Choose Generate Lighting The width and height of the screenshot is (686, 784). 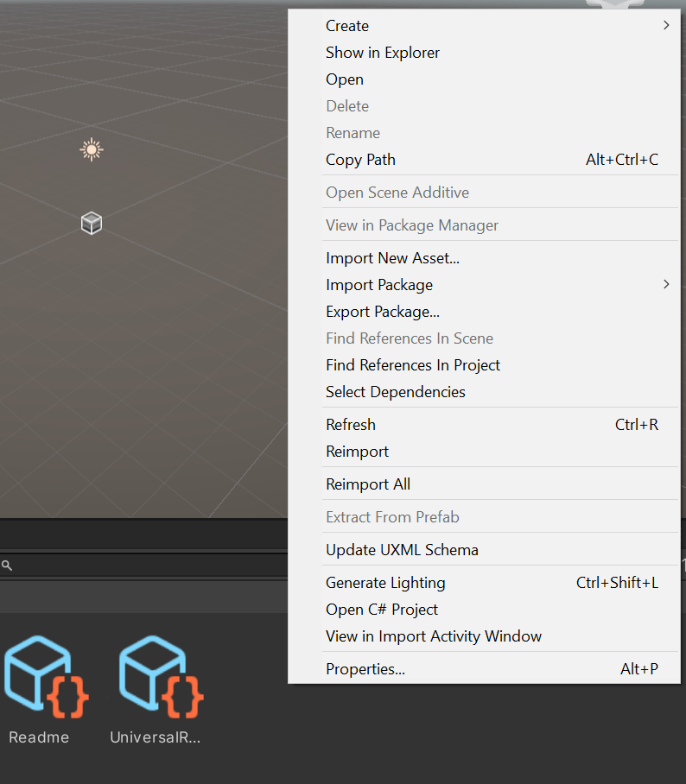point(484,583)
